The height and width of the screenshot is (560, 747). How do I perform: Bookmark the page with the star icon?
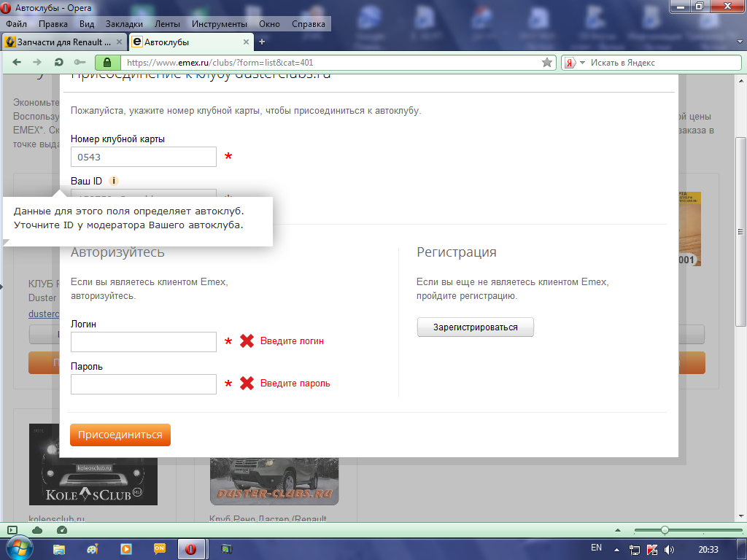pyautogui.click(x=547, y=63)
